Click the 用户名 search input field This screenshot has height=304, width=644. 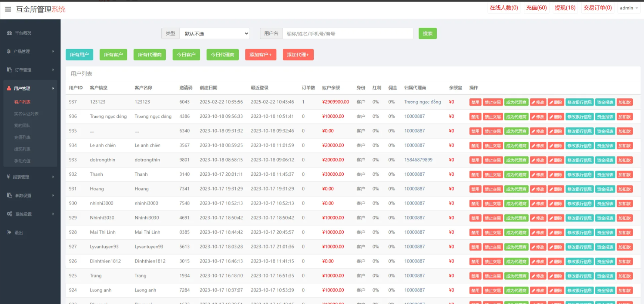pos(347,34)
